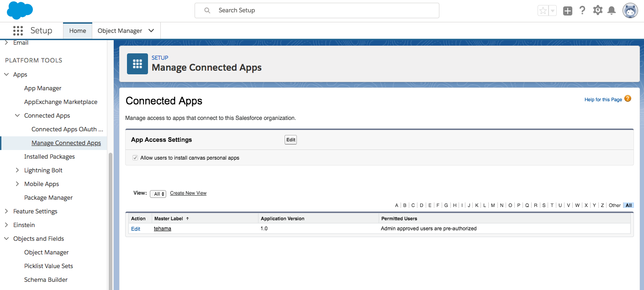Open the App Launcher grid icon
Viewport: 644px width, 290px height.
18,31
